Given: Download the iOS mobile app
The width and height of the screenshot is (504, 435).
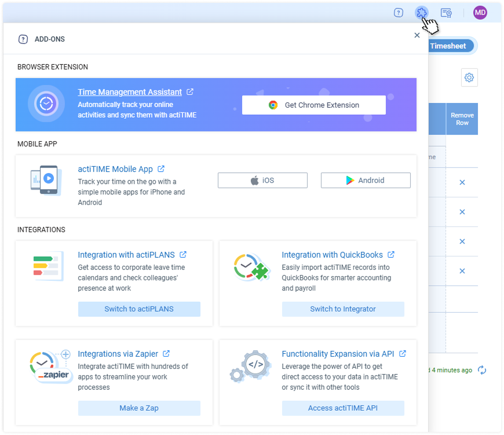Looking at the screenshot, I should point(262,180).
